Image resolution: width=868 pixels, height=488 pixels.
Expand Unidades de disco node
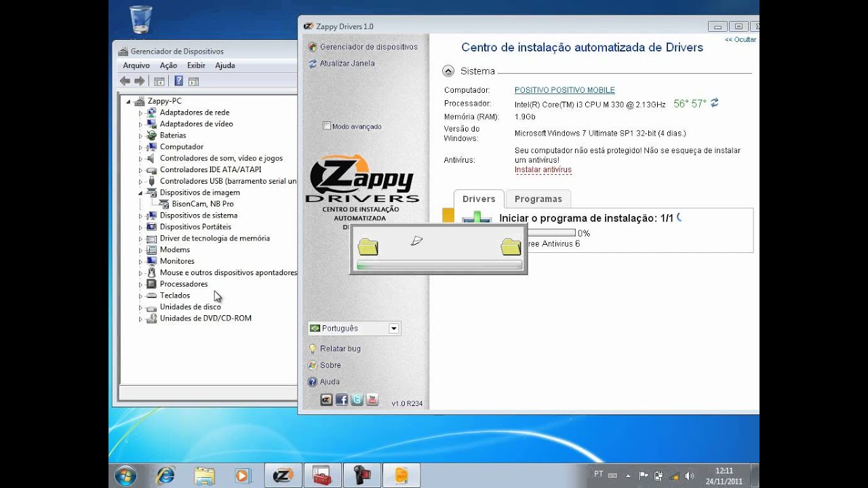pyautogui.click(x=141, y=307)
